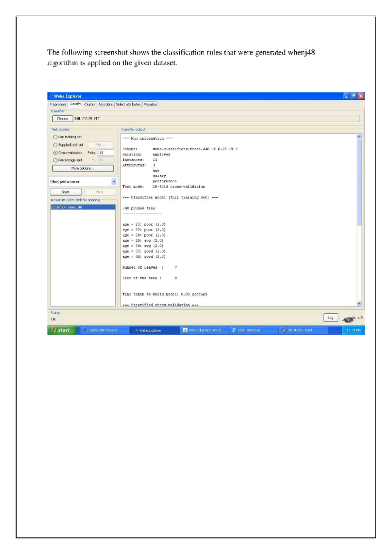
Task: Click the Folds input field
Action: click(x=106, y=153)
